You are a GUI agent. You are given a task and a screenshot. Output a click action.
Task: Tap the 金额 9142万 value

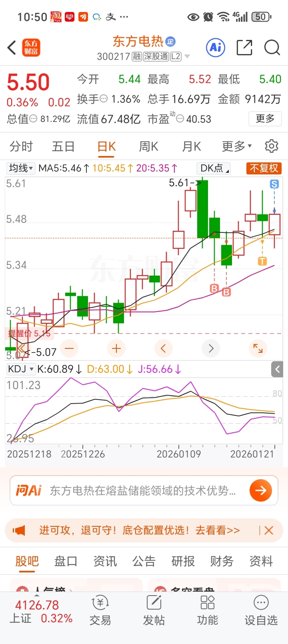click(250, 99)
